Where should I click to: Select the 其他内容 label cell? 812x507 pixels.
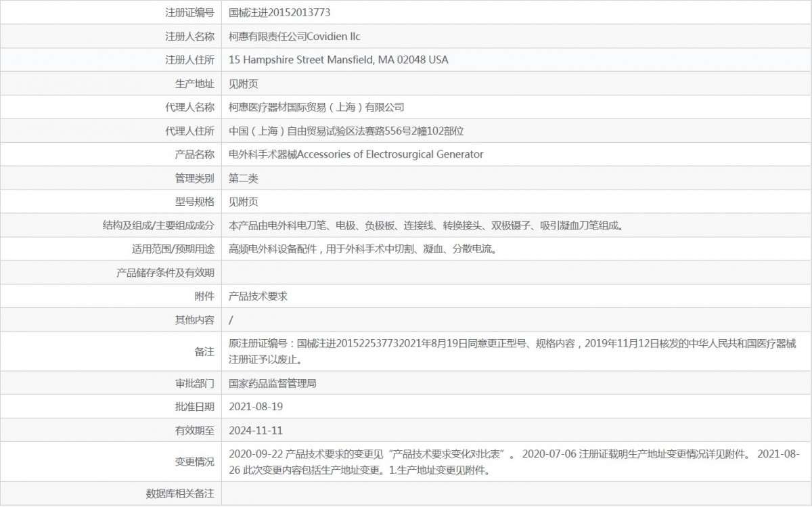click(x=195, y=320)
